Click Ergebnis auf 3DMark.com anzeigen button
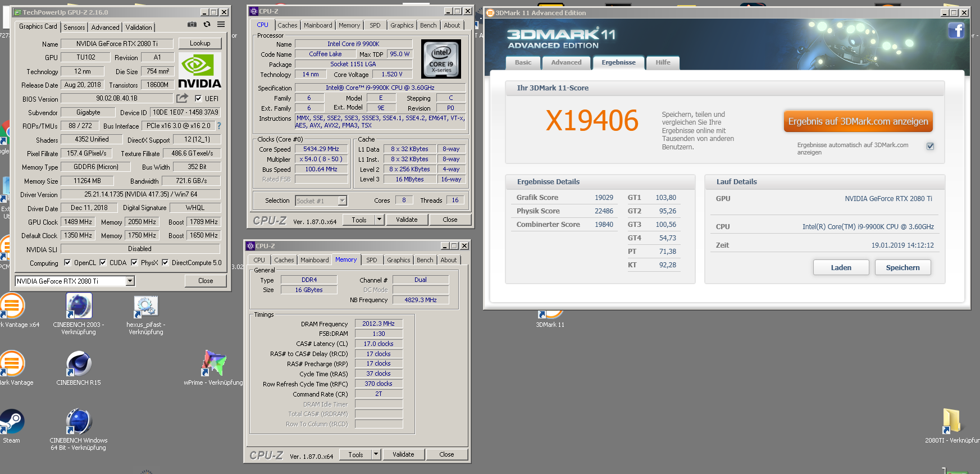The width and height of the screenshot is (980, 474). pos(858,121)
